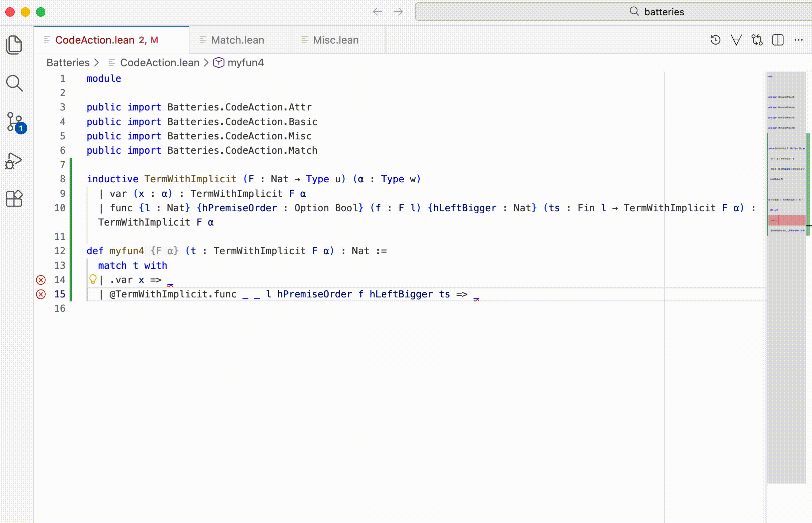Navigate forward with the right arrow
Viewport: 812px width, 523px height.
[x=398, y=12]
